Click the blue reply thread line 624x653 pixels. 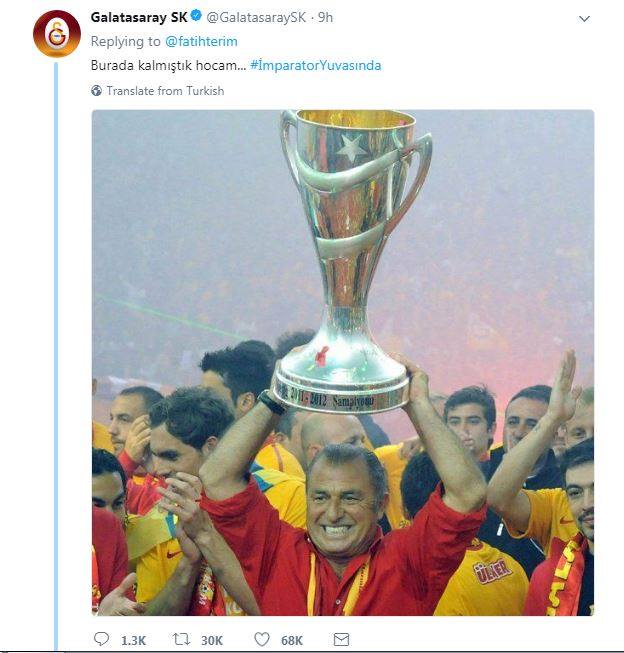(x=56, y=356)
